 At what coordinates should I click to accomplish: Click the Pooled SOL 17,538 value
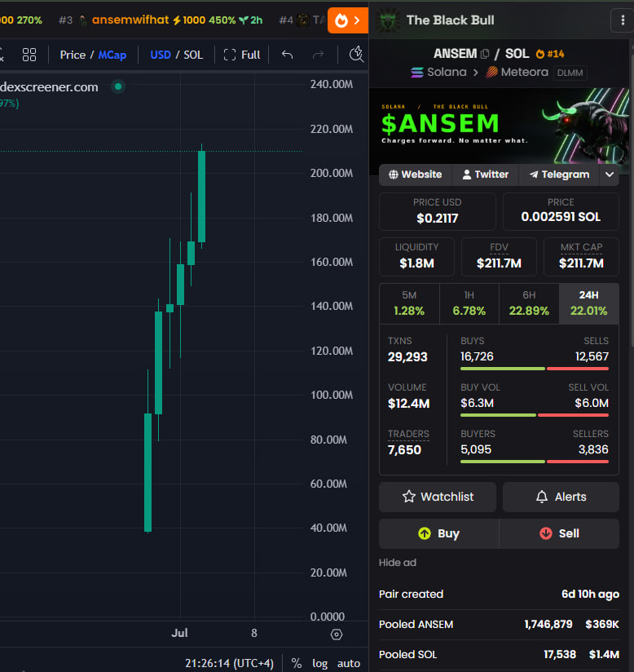click(560, 654)
